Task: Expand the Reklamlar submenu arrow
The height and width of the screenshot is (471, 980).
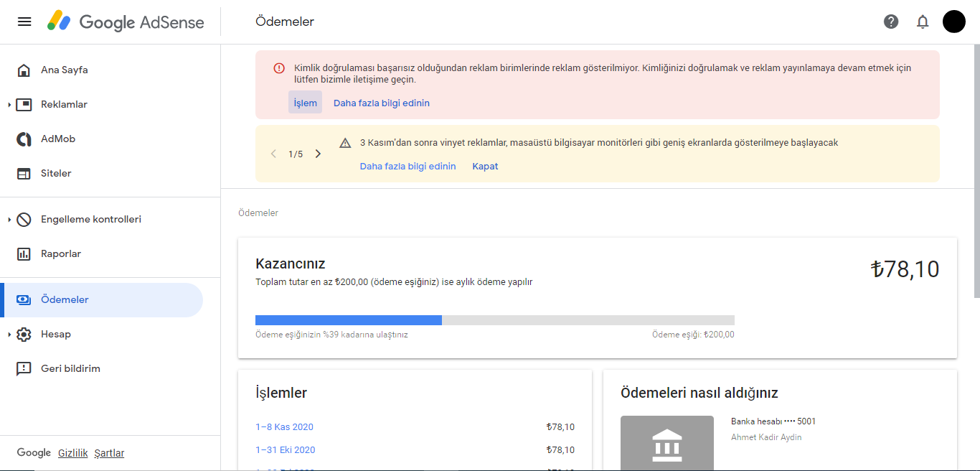Action: tap(9, 105)
